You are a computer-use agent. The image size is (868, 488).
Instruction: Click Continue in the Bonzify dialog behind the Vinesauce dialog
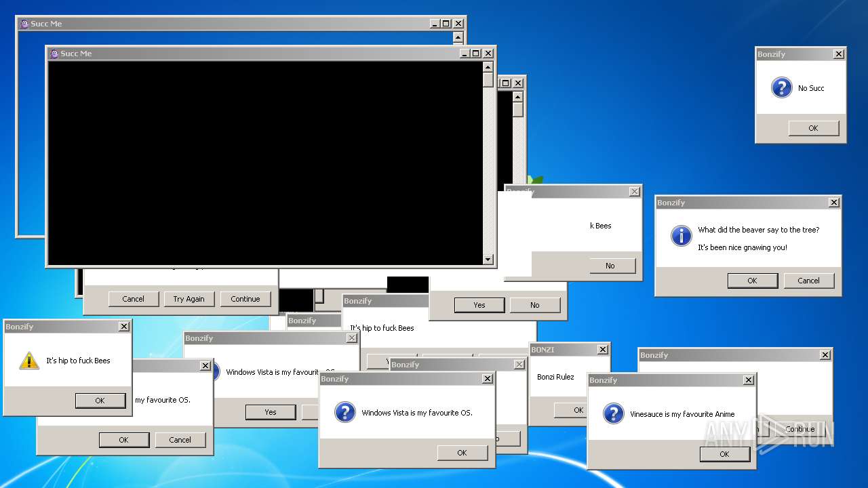point(800,429)
